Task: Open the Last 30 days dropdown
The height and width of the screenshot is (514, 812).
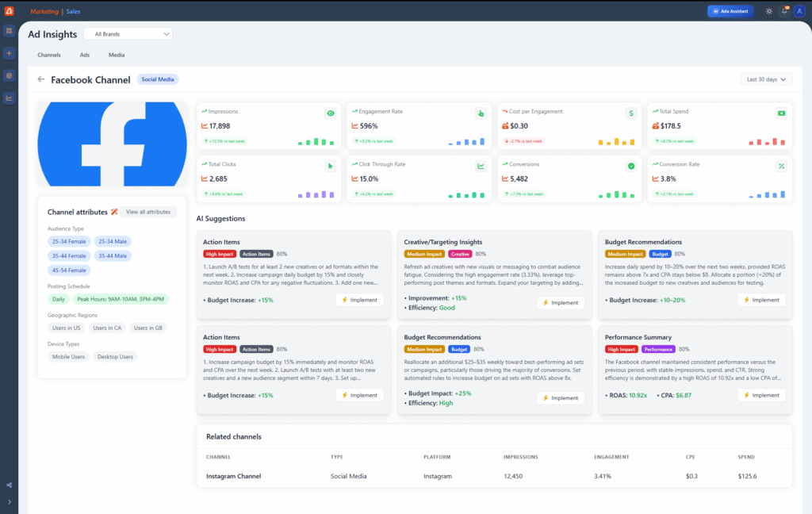Action: click(766, 79)
